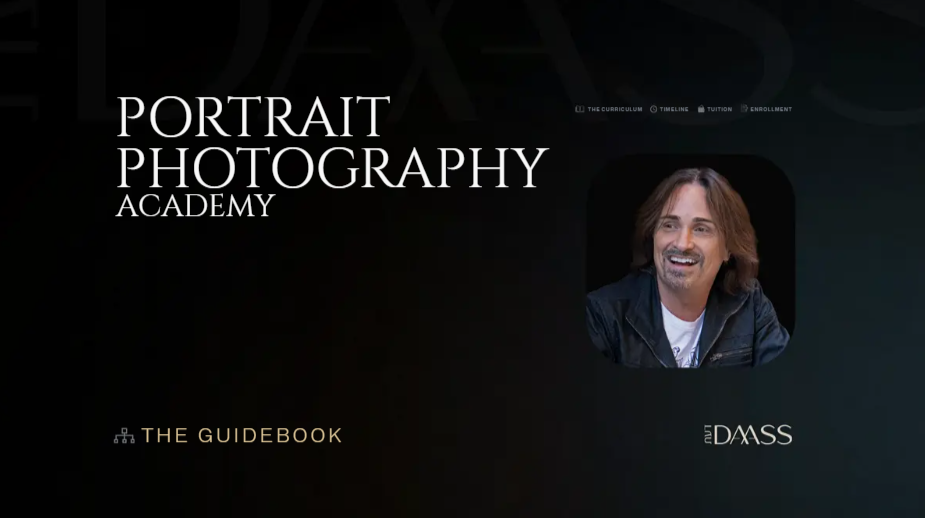925x518 pixels.
Task: Click the ACADEMY subtitle text
Action: pyautogui.click(x=194, y=206)
